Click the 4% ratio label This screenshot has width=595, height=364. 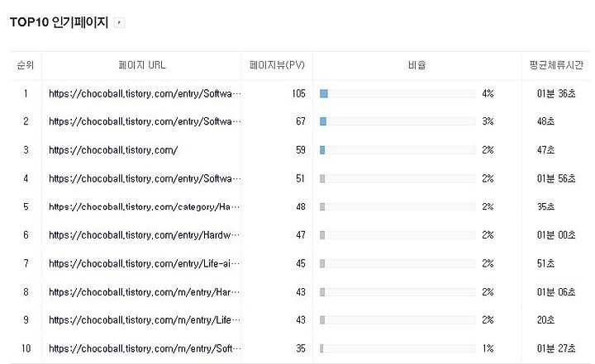[x=488, y=93]
